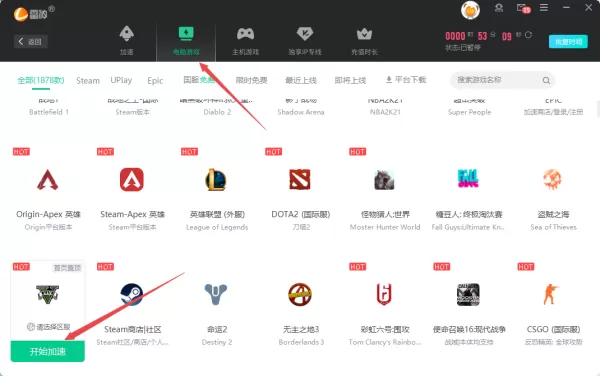
Task: Click the NBA2K21 subtitle text
Action: pos(385,112)
